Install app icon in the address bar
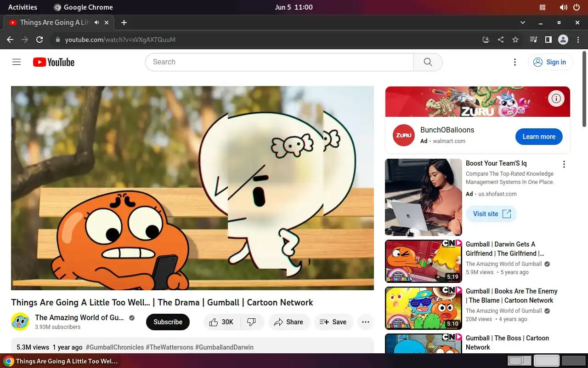 click(x=486, y=40)
